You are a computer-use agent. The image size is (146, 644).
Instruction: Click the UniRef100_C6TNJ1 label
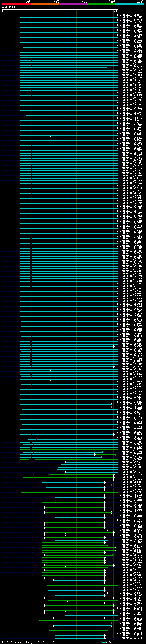pos(131,502)
